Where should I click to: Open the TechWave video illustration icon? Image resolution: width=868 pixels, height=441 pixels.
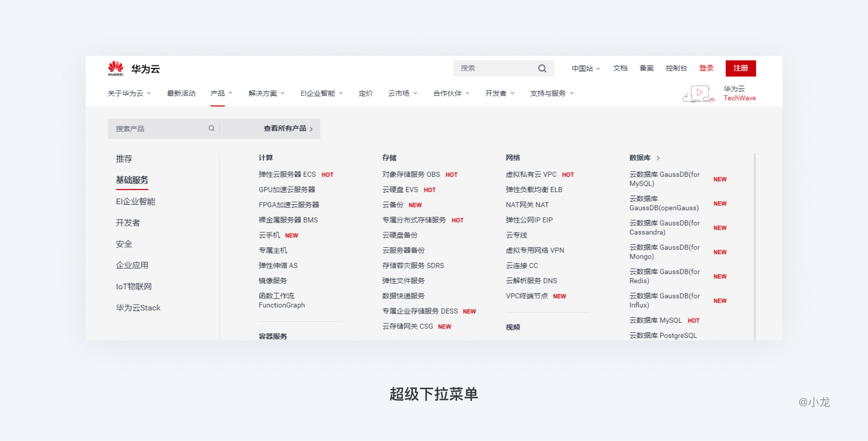point(699,93)
